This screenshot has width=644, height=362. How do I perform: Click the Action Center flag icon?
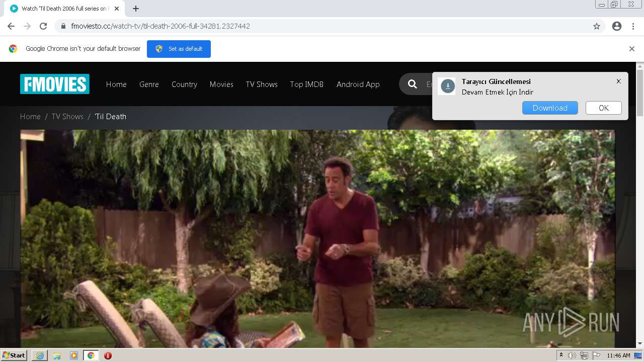596,355
